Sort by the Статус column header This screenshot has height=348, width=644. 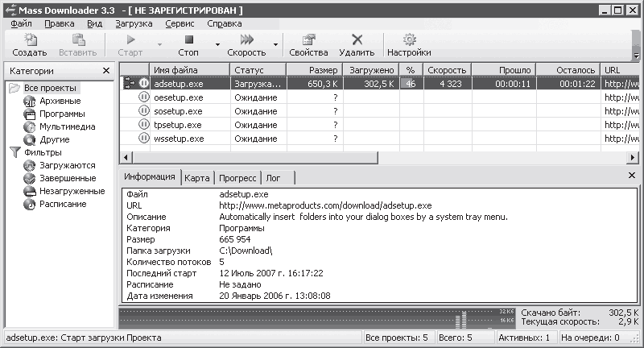pos(258,70)
